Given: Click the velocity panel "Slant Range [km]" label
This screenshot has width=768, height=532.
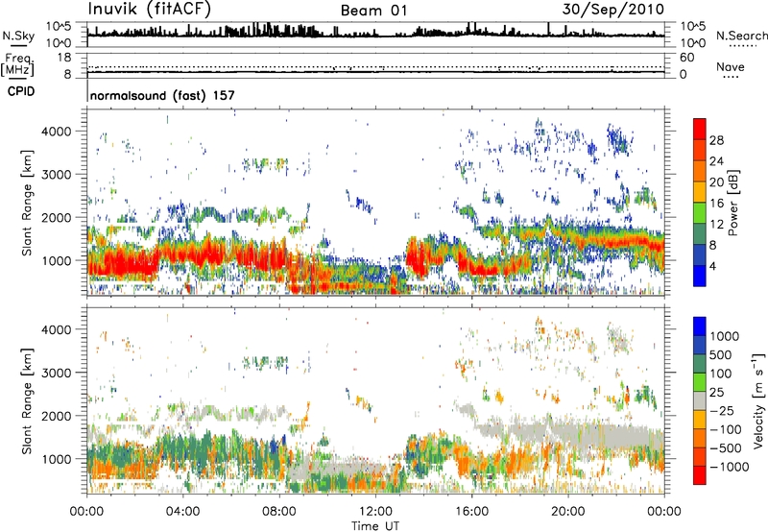Looking at the screenshot, I should 27,400.
